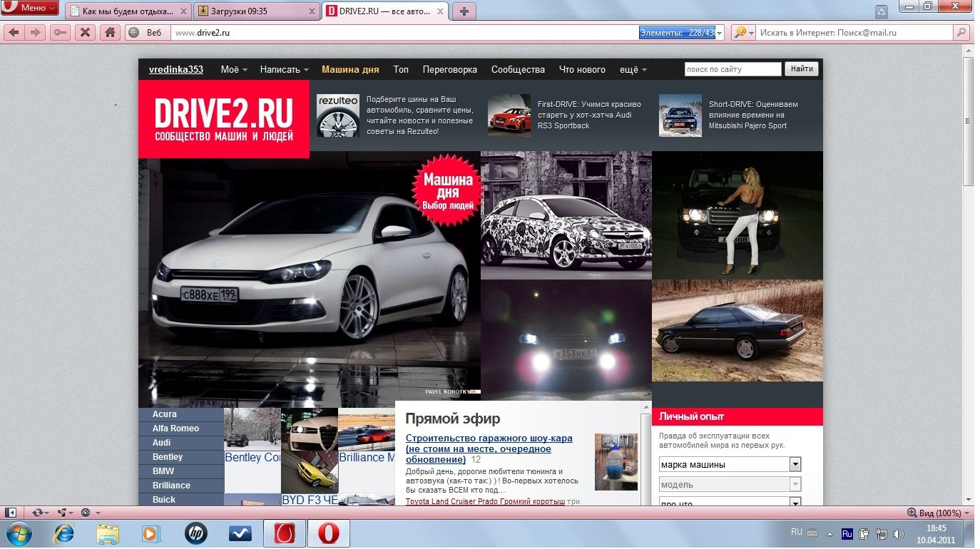Switch to the 'Загрузки 09:35' tab
Viewport: 980px width, 549px height.
255,11
